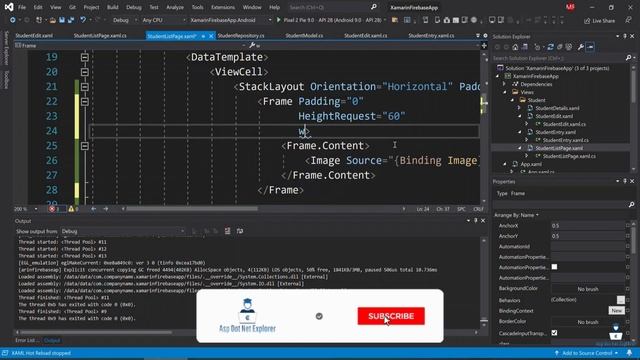This screenshot has height=360, width=640.
Task: Click the wrench Properties icon in Solution Explorer
Action: (x=580, y=47)
